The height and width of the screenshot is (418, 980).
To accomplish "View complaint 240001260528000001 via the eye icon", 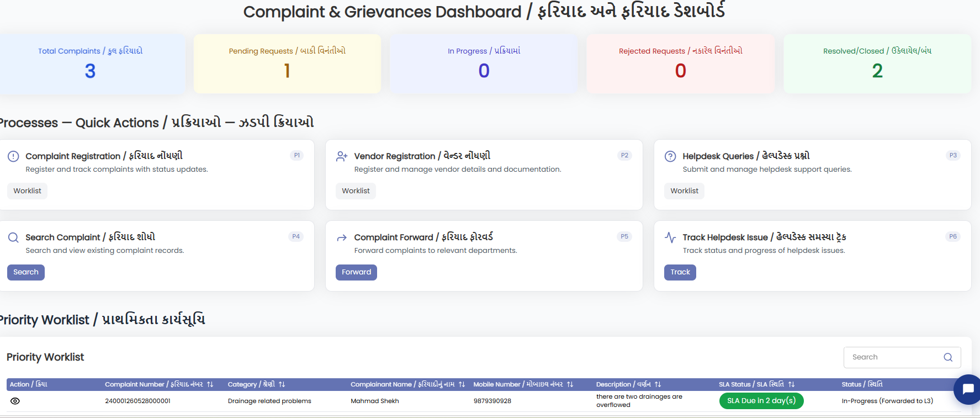I will pyautogui.click(x=15, y=401).
